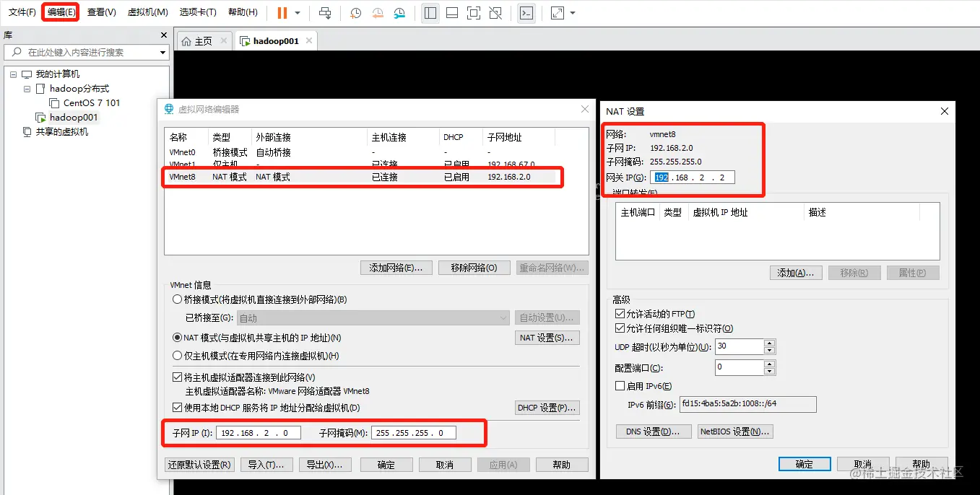Screen dimensions: 980x495
Task: Click the orange Suspend (pause) VM icon
Action: [x=282, y=13]
